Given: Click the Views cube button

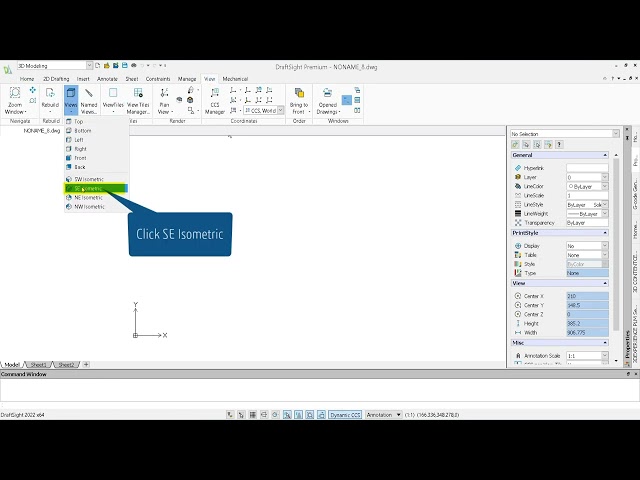Looking at the screenshot, I should tap(71, 100).
